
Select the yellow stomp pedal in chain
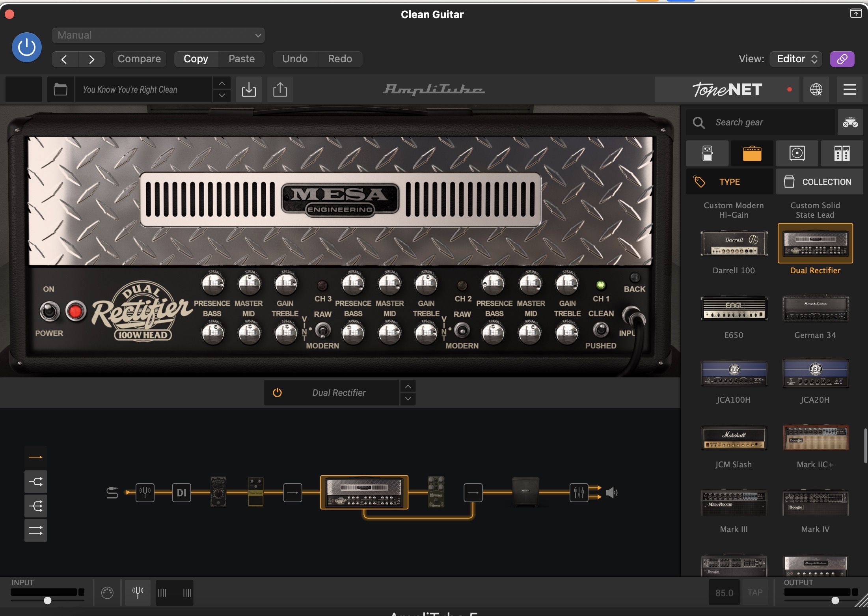(x=255, y=492)
